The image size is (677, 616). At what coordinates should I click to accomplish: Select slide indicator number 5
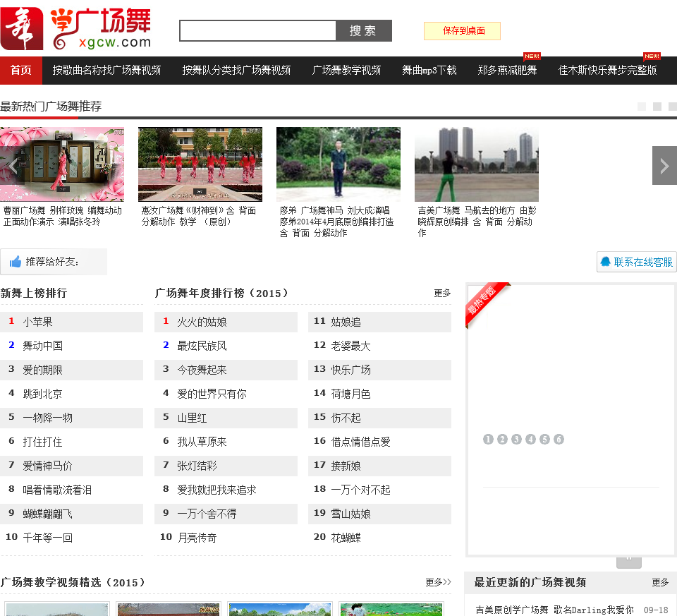point(545,440)
